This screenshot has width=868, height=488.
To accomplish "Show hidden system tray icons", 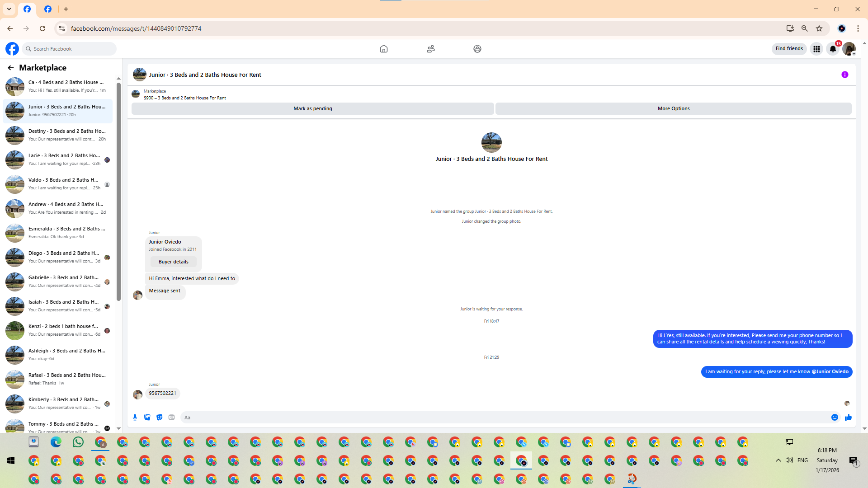I will point(778,460).
